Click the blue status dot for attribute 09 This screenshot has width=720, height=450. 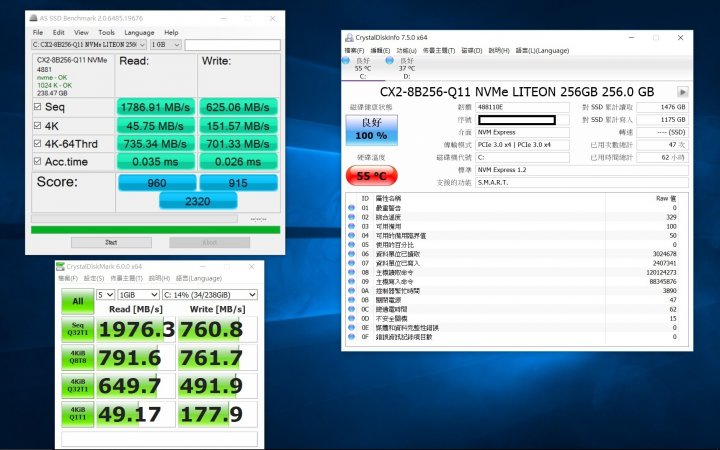(x=351, y=281)
